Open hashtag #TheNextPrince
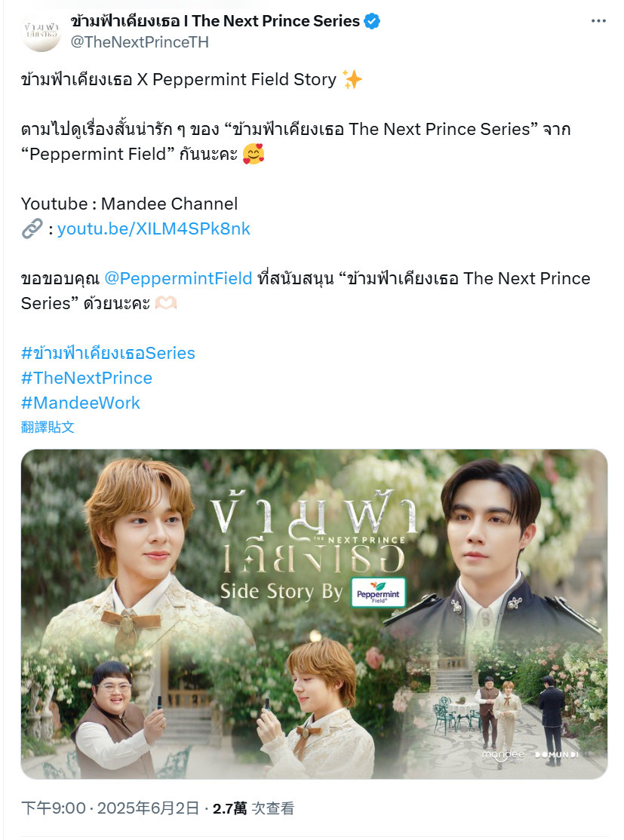This screenshot has width=624, height=840. [x=86, y=379]
